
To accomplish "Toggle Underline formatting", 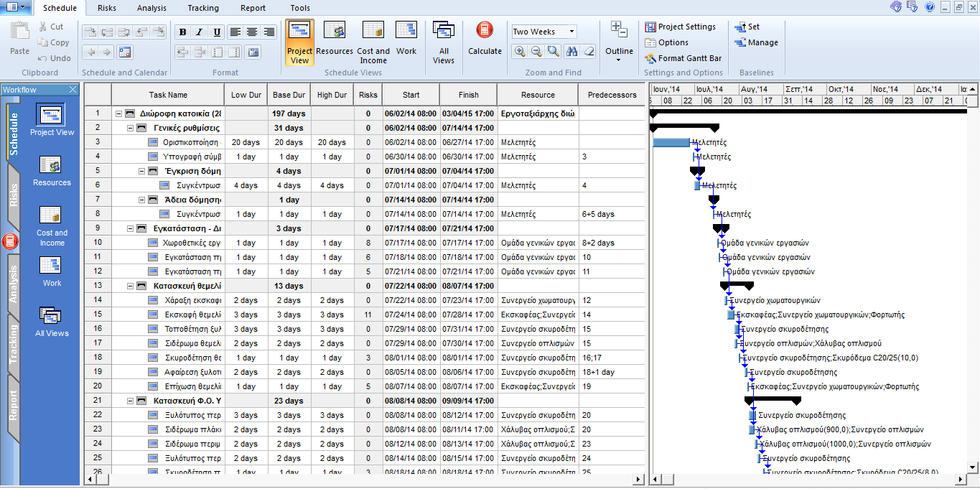I will click(216, 32).
